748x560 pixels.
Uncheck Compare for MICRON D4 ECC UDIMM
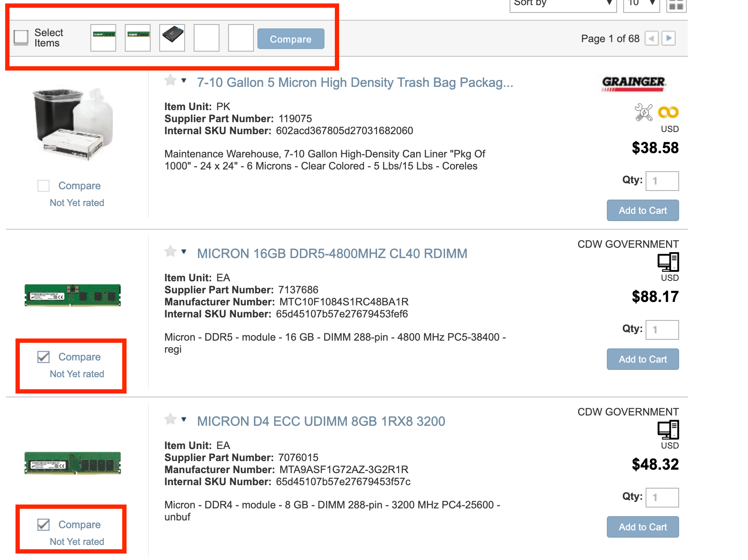[x=43, y=525]
